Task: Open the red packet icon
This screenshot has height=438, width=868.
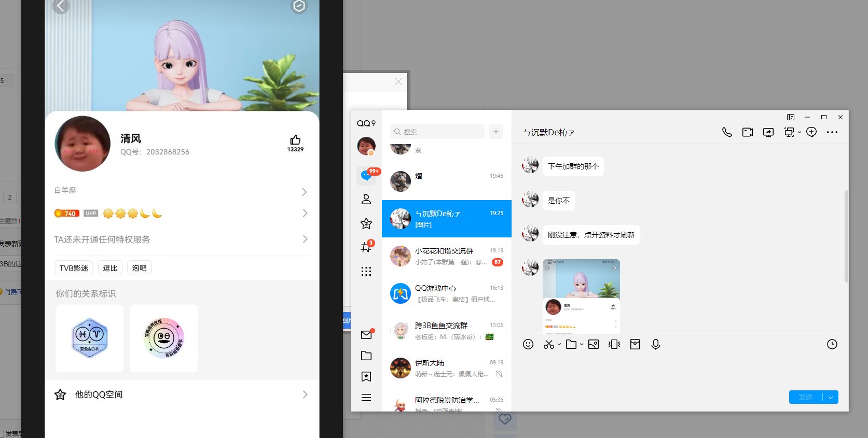Action: click(635, 344)
